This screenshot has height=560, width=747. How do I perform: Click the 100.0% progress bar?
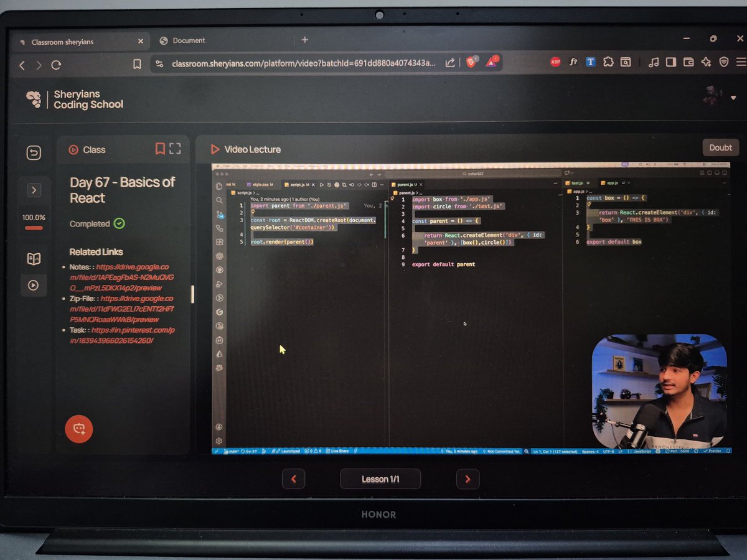(34, 227)
